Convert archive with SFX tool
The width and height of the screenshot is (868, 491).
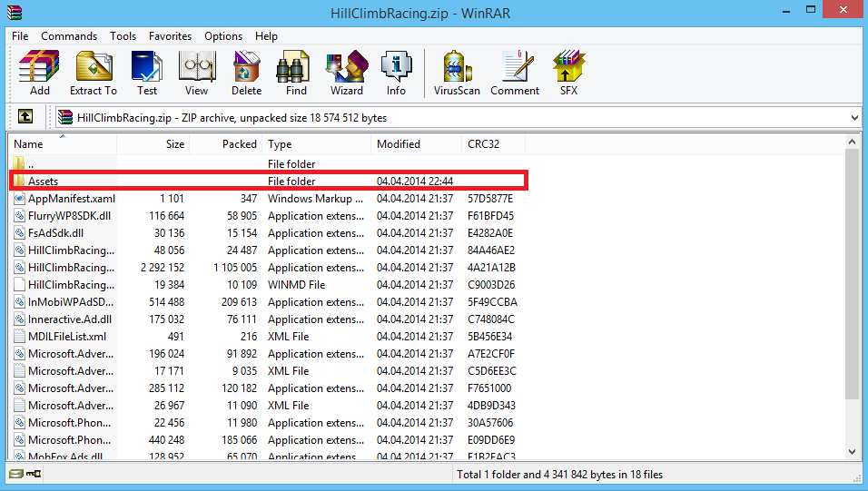[x=568, y=73]
